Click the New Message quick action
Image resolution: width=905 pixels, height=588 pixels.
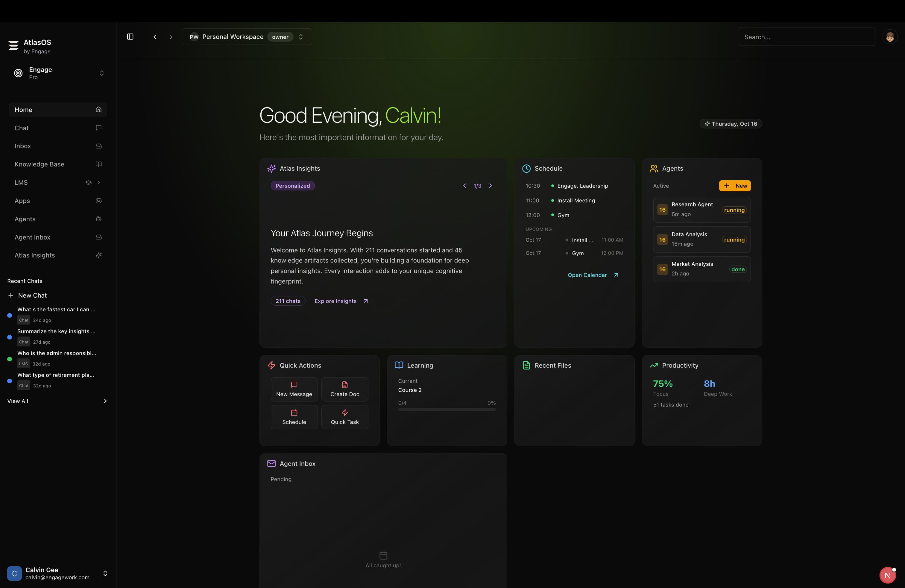(x=294, y=389)
